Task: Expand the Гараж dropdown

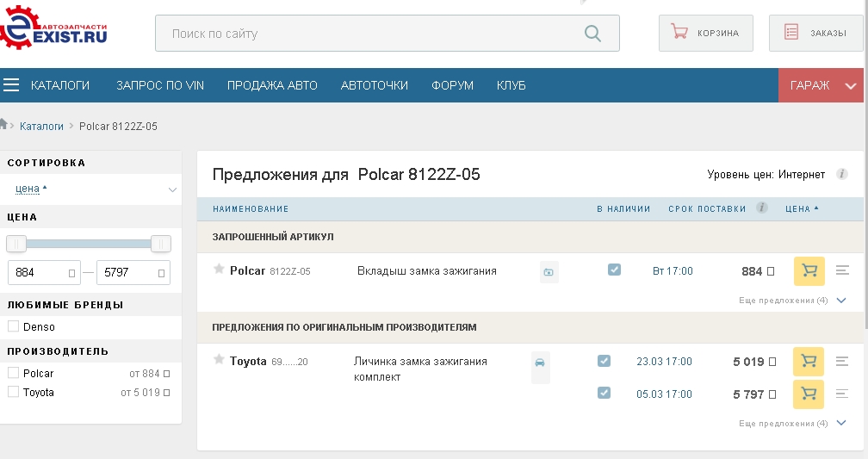Action: (x=851, y=86)
